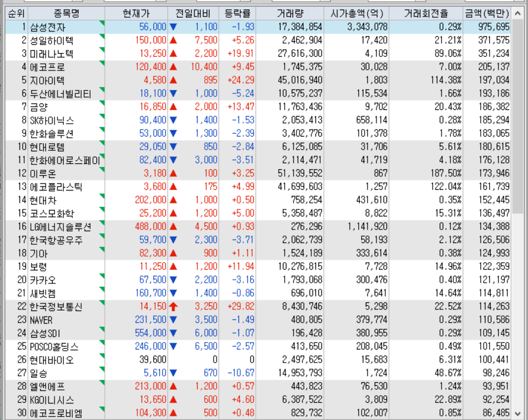Click 삼성전자 blue down-triangle icon
Viewport: 528px width, 420px height.
tap(173, 27)
